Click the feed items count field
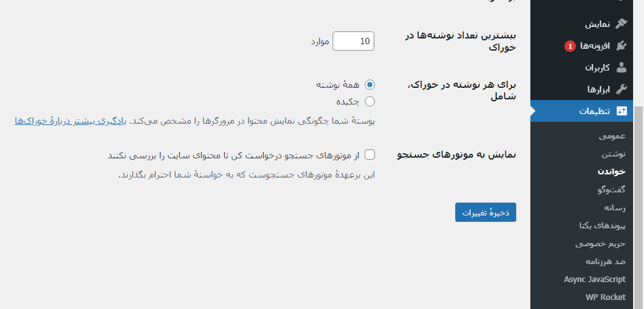This screenshot has width=644, height=309. (353, 41)
